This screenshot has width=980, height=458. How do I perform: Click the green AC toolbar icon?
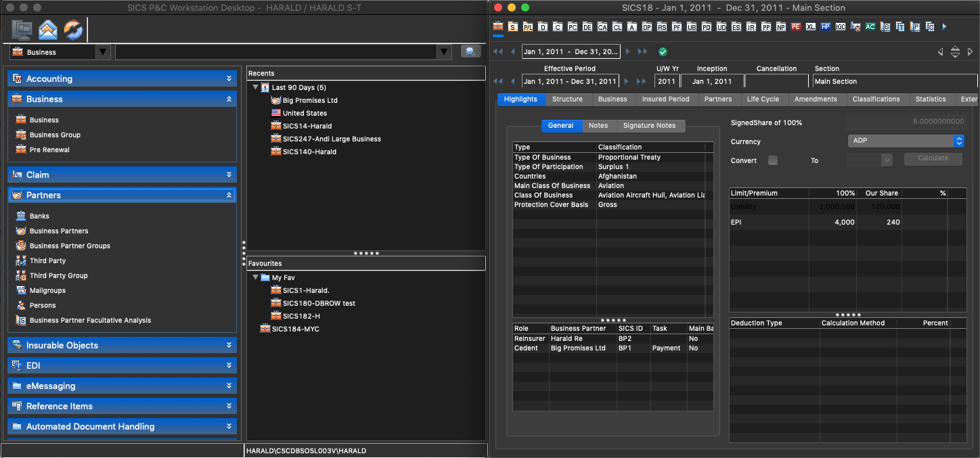[870, 27]
